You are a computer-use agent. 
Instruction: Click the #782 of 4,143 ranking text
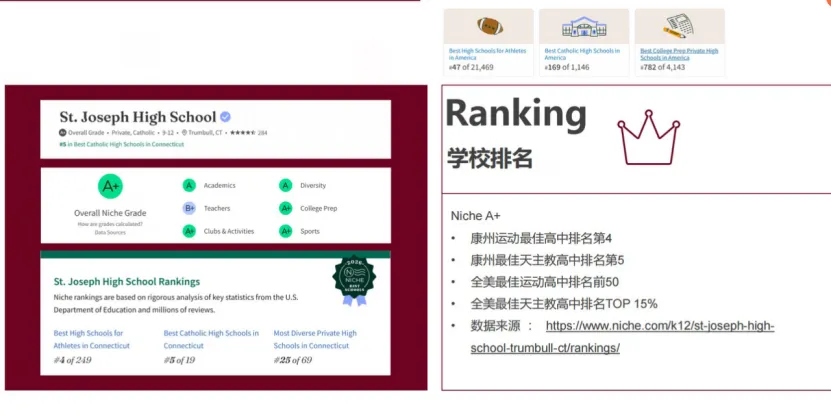pos(662,67)
